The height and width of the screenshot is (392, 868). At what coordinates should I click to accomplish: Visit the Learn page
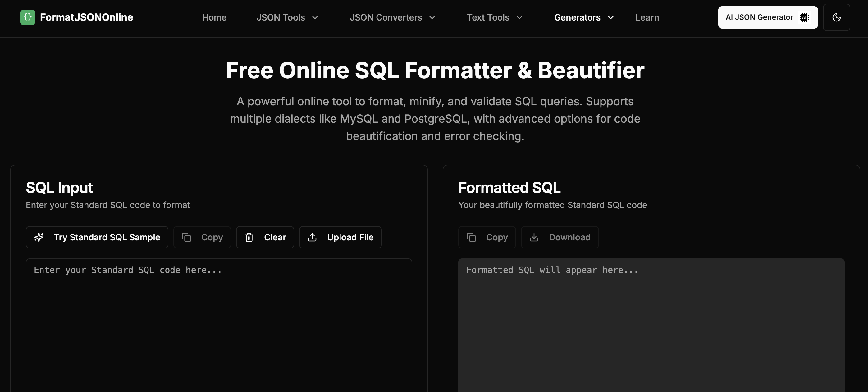(647, 17)
